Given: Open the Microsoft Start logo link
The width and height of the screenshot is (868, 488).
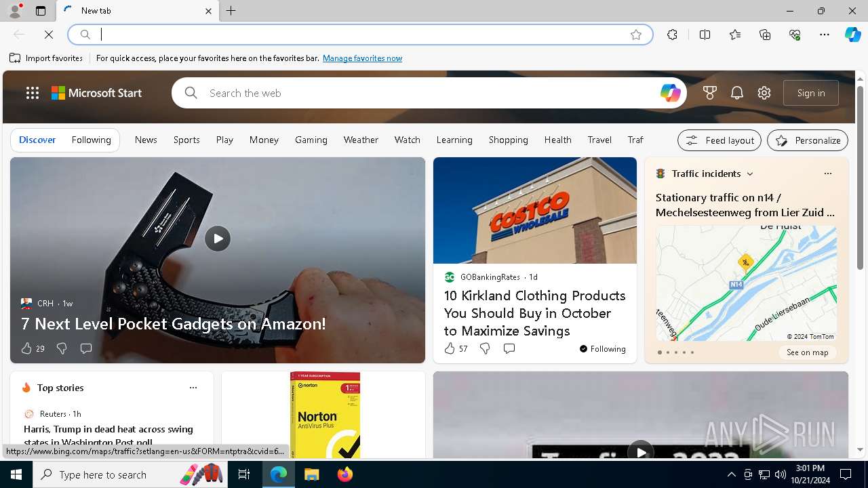Looking at the screenshot, I should [97, 93].
